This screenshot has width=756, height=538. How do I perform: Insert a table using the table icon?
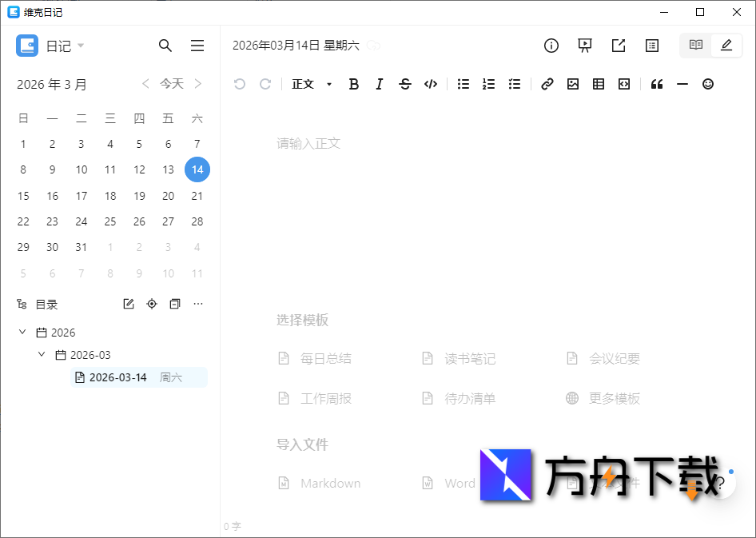point(598,84)
